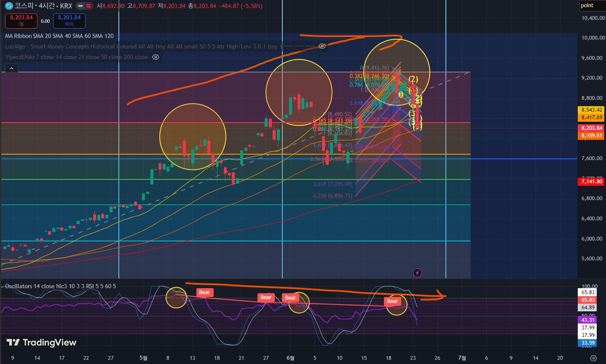Collapse the indicator legend with chevron
Image resolution: width=606 pixels, height=364 pixels.
point(11,68)
